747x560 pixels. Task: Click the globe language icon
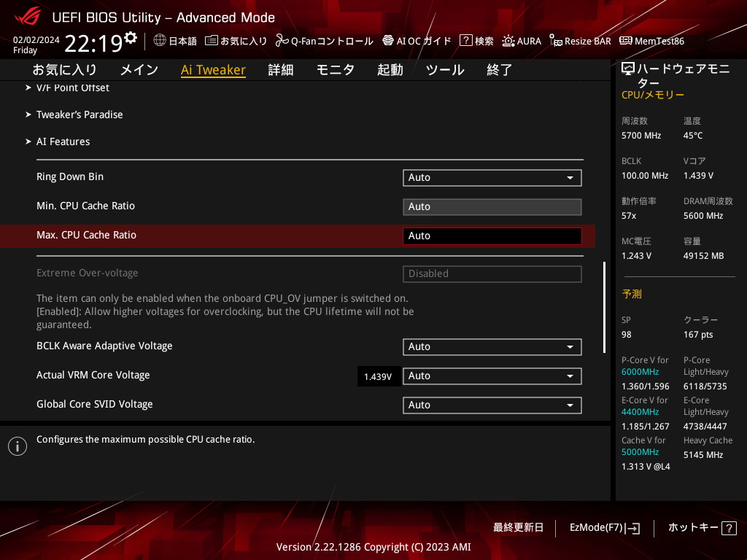pyautogui.click(x=160, y=41)
